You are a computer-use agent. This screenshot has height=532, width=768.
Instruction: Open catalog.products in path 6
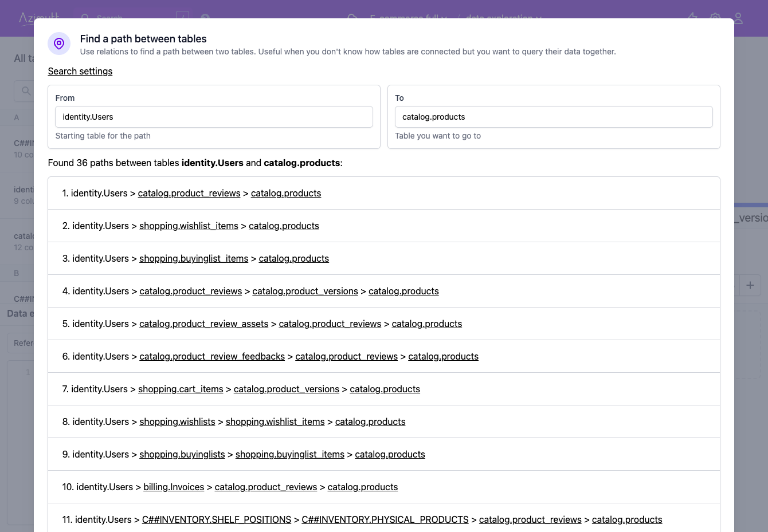click(x=444, y=356)
